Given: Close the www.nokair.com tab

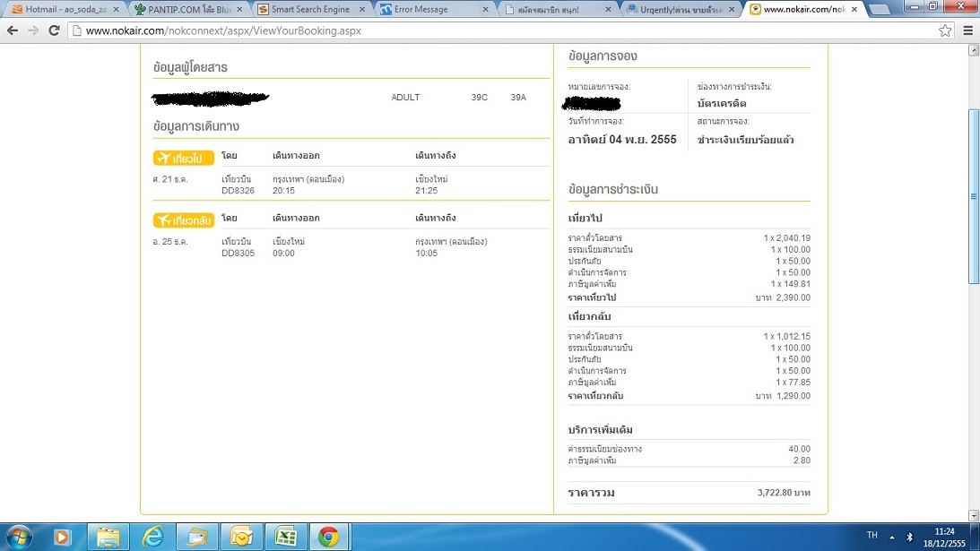Looking at the screenshot, I should (854, 9).
